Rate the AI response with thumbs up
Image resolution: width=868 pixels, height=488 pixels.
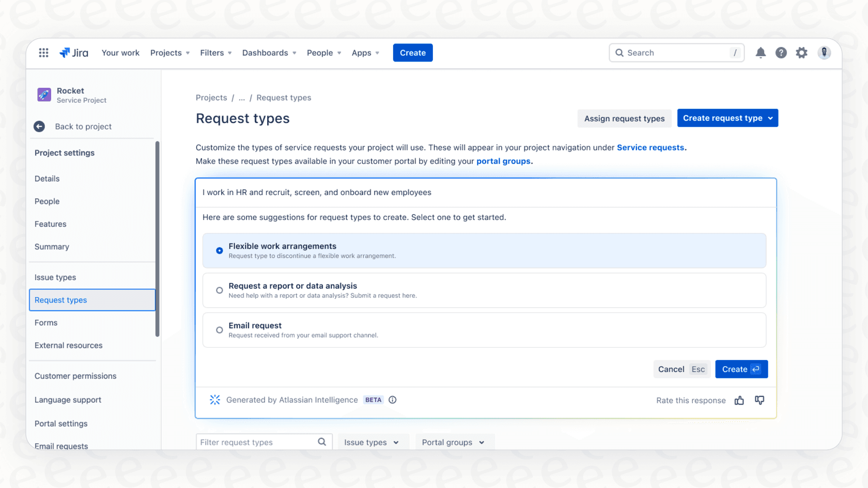tap(739, 400)
